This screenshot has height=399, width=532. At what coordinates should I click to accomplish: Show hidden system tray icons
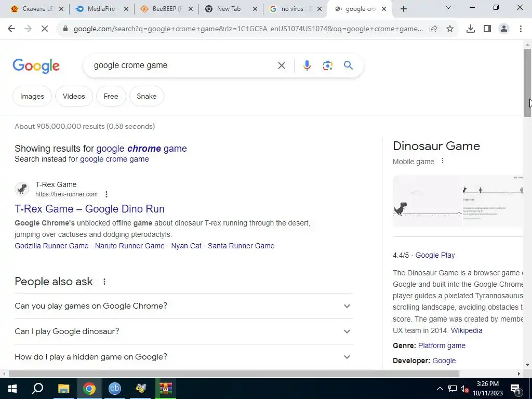click(x=440, y=389)
